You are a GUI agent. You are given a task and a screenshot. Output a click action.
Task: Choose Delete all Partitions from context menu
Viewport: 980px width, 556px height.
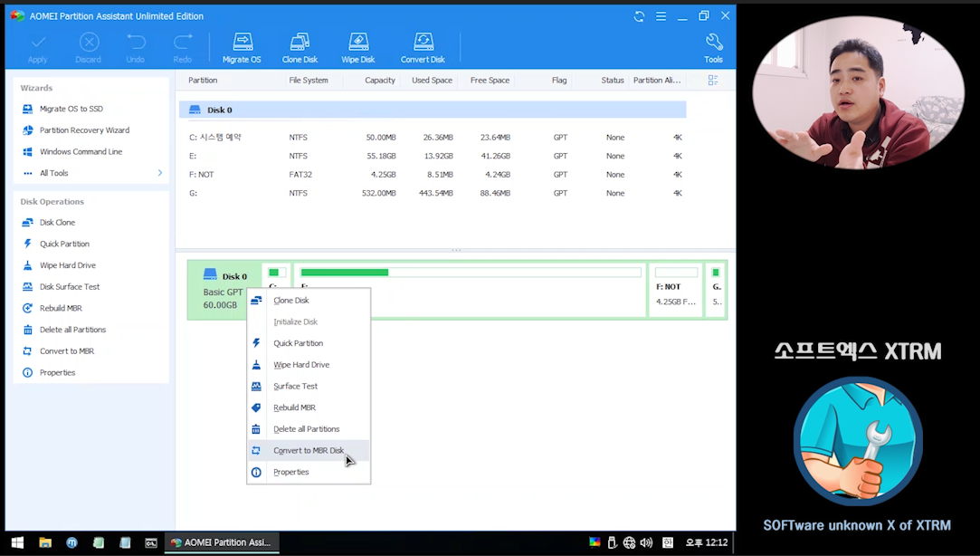[x=309, y=429]
